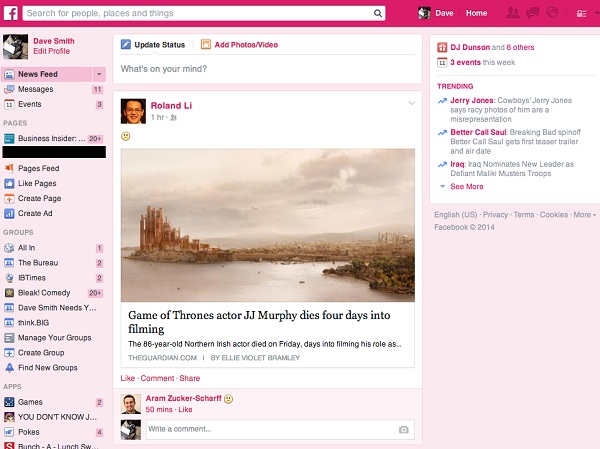Viewport: 600px width, 449px height.
Task: Open the privacy shortcuts icon
Action: click(x=581, y=13)
